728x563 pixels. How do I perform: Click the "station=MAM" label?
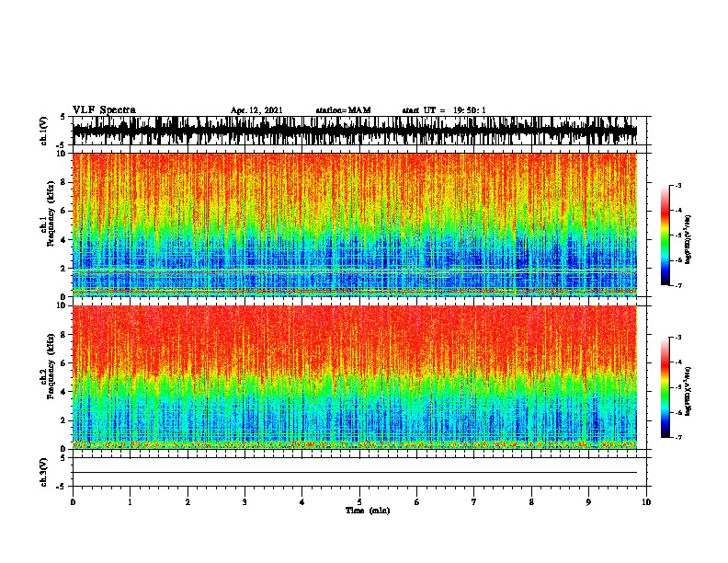click(x=343, y=110)
